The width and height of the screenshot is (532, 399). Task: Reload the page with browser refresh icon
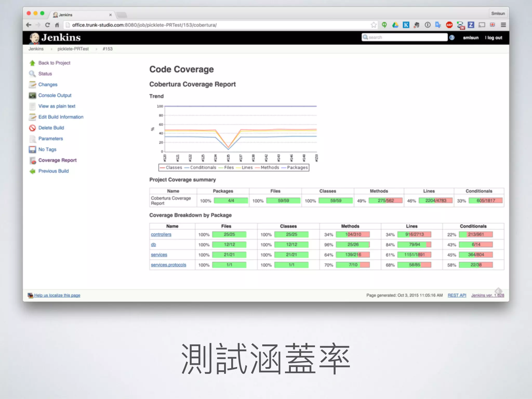(48, 25)
